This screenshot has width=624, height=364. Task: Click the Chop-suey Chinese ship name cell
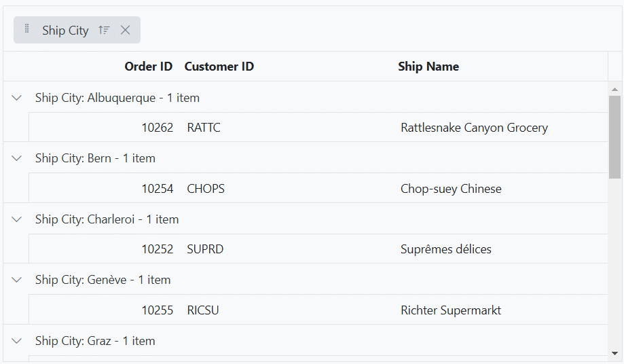pos(451,189)
